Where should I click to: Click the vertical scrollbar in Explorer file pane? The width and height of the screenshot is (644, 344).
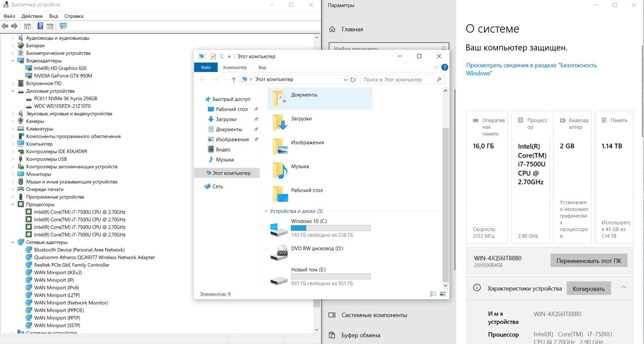click(444, 201)
